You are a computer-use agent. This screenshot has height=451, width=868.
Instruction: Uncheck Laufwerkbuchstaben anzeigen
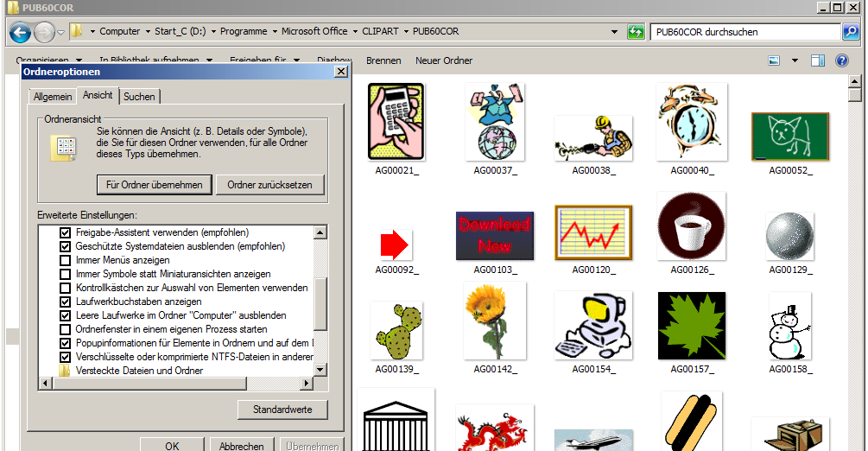click(66, 302)
